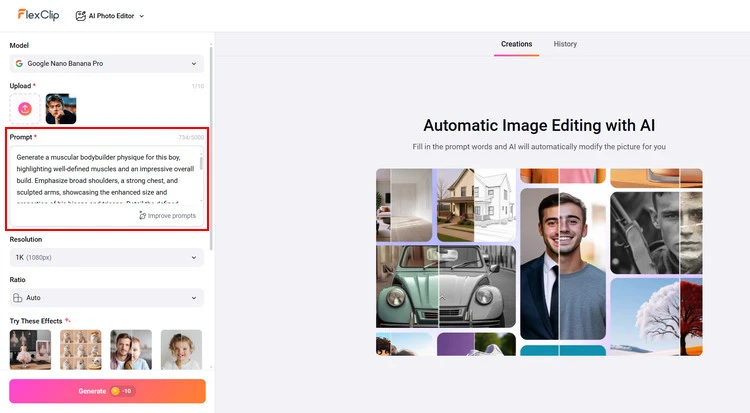
Task: Click the credit coin icon on Generate
Action: pos(115,391)
